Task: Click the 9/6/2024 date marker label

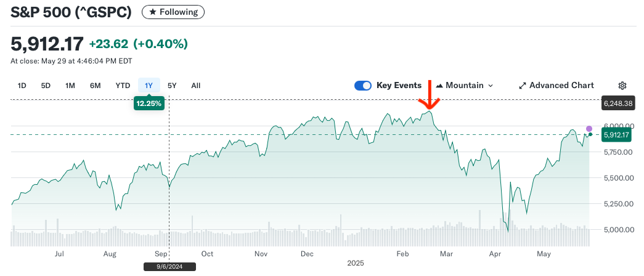Action: click(169, 267)
